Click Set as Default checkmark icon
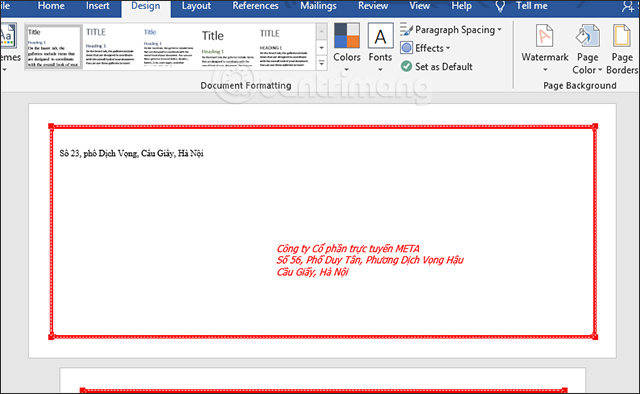 coord(406,66)
